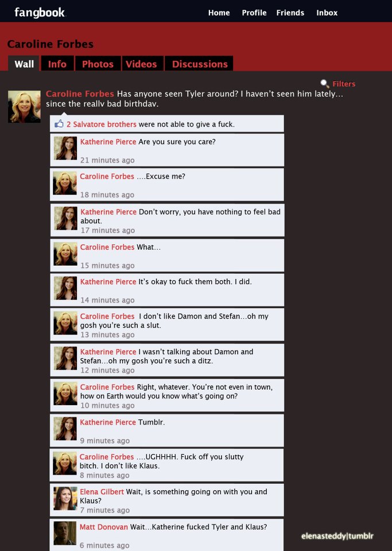Open Inbox in the top navigation

point(327,13)
